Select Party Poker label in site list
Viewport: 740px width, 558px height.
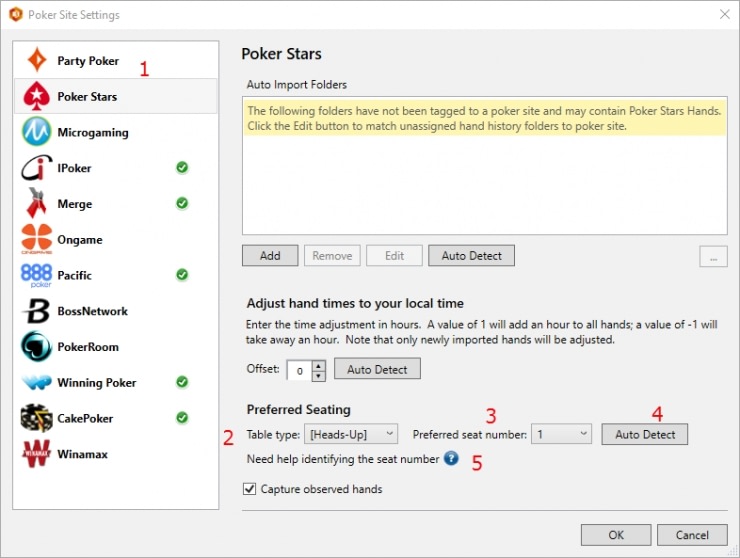(x=88, y=61)
